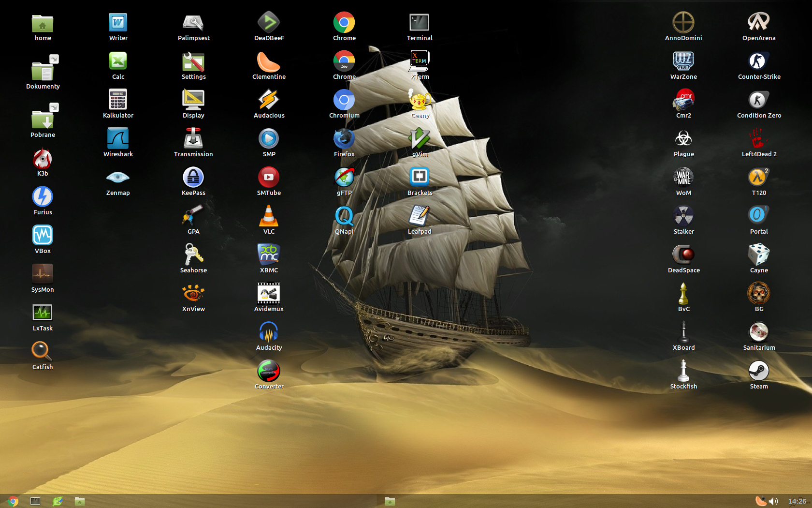Open the Cmr2 rally game
The width and height of the screenshot is (812, 508).
coord(683,100)
